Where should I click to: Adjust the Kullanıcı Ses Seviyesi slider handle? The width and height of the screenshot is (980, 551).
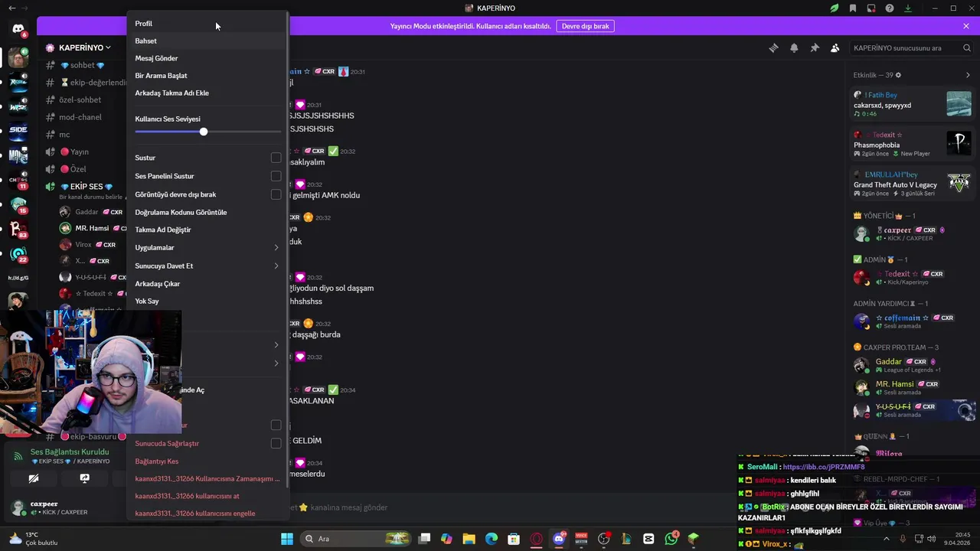pyautogui.click(x=204, y=132)
